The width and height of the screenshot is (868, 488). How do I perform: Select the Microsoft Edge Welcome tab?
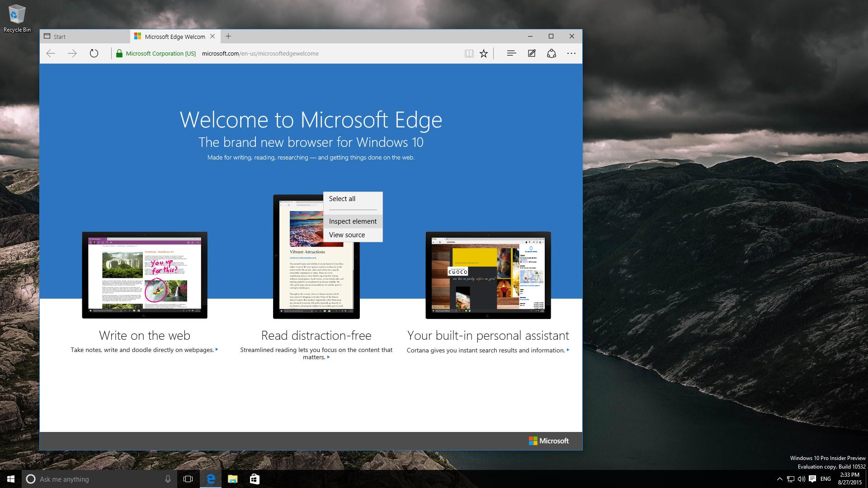click(x=175, y=37)
